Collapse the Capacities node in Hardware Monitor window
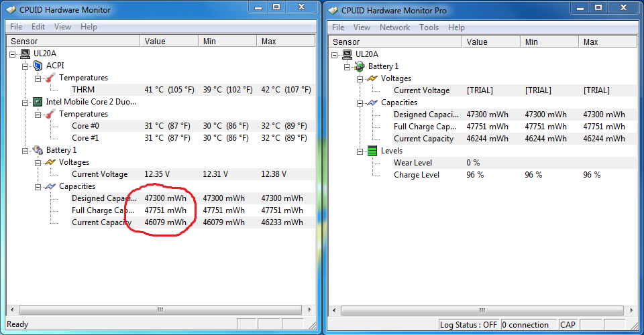The height and width of the screenshot is (335, 644). 38,187
